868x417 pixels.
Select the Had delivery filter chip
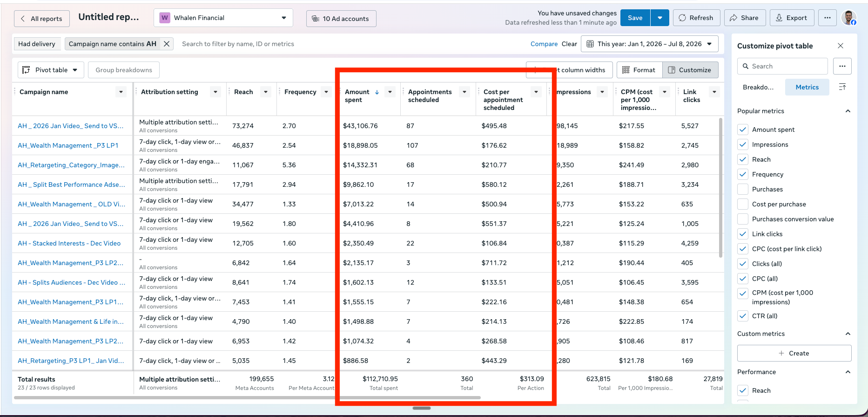[x=37, y=44]
